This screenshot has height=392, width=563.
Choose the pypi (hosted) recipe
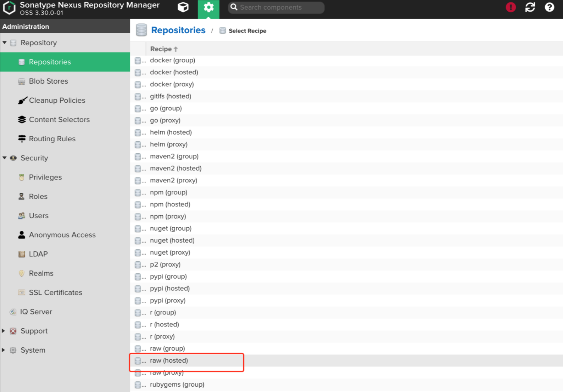tap(346, 289)
